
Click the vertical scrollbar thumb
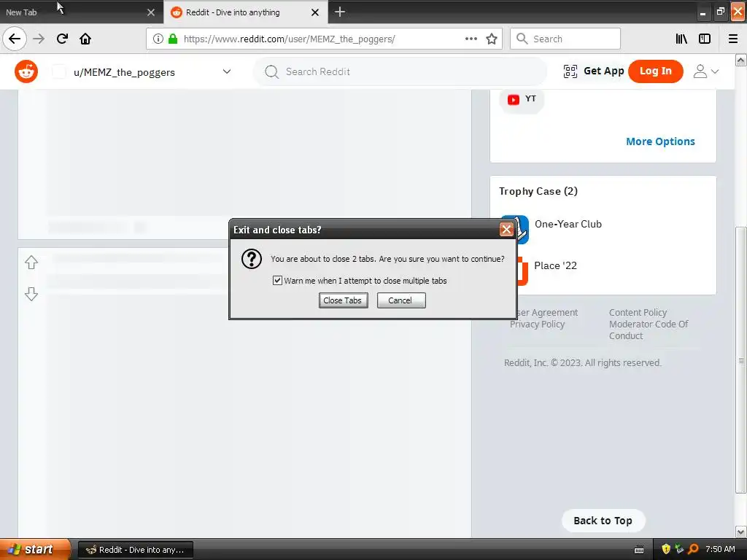(740, 360)
